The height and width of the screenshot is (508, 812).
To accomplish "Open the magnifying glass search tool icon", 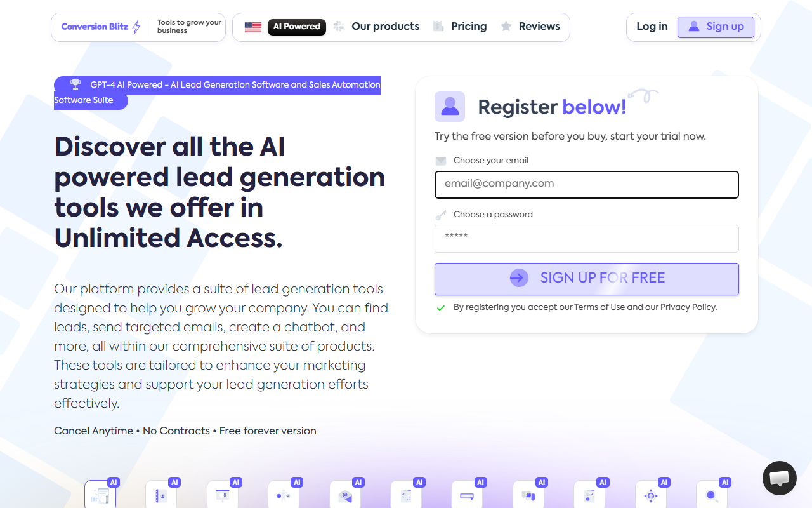I will click(712, 494).
